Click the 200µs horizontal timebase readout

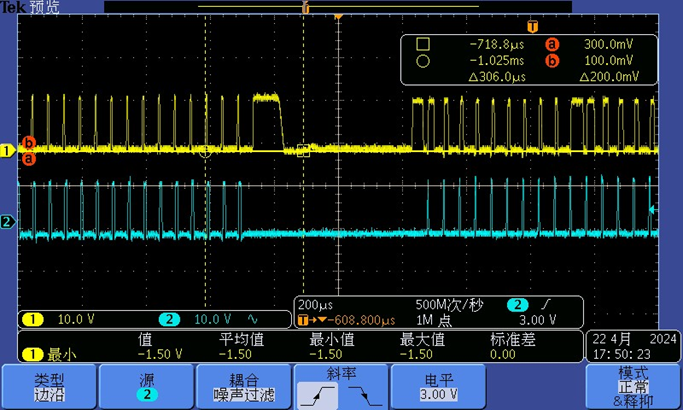click(316, 304)
